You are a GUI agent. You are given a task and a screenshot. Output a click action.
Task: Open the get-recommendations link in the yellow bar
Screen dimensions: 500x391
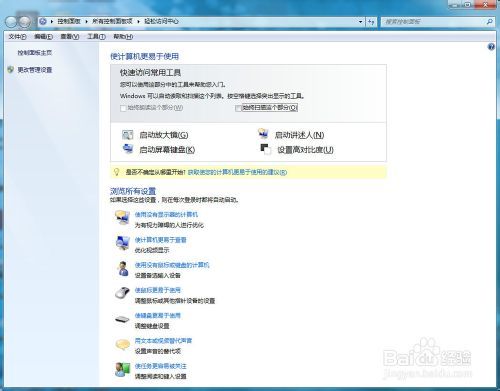(237, 172)
